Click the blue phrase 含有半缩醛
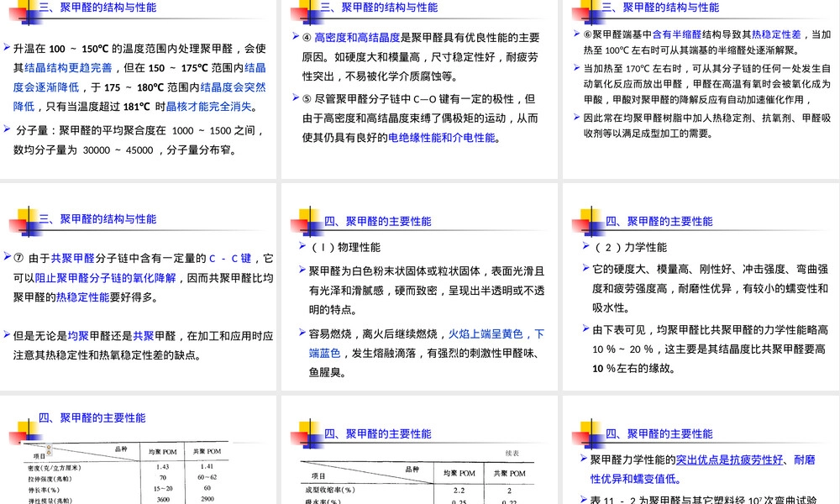The image size is (840, 504). point(676,34)
